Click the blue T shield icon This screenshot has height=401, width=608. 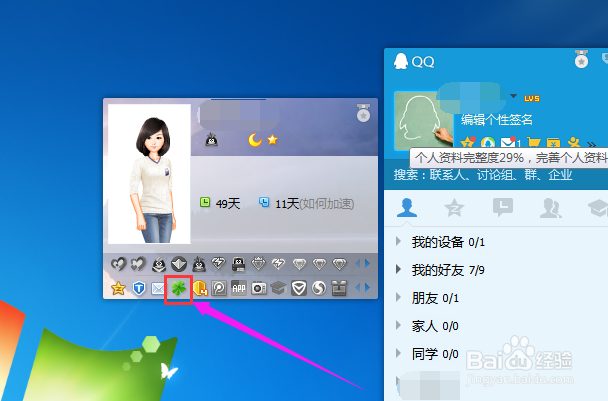pyautogui.click(x=138, y=288)
